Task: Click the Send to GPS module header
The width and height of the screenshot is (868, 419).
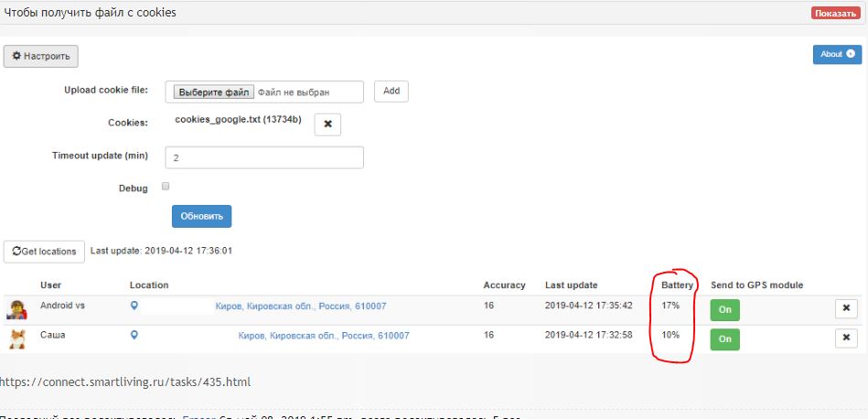Action: point(756,285)
